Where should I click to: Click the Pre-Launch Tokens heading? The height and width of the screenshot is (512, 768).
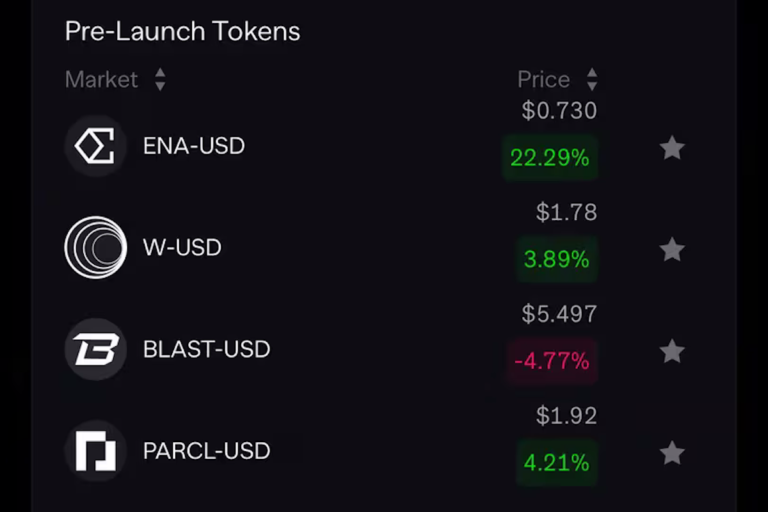182,31
